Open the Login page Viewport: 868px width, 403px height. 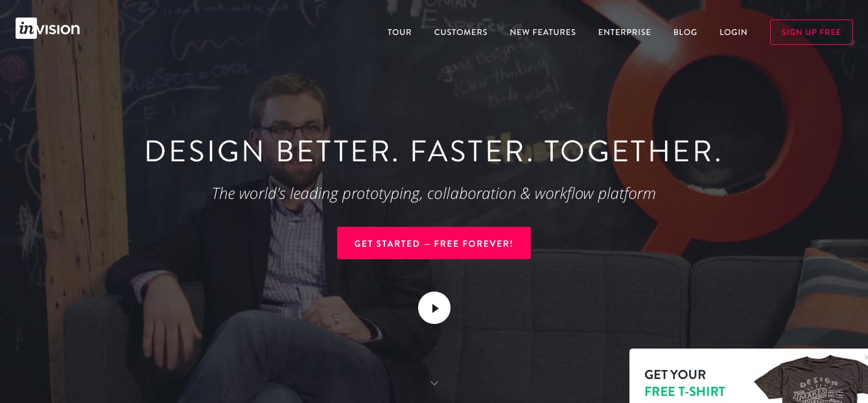tap(733, 32)
